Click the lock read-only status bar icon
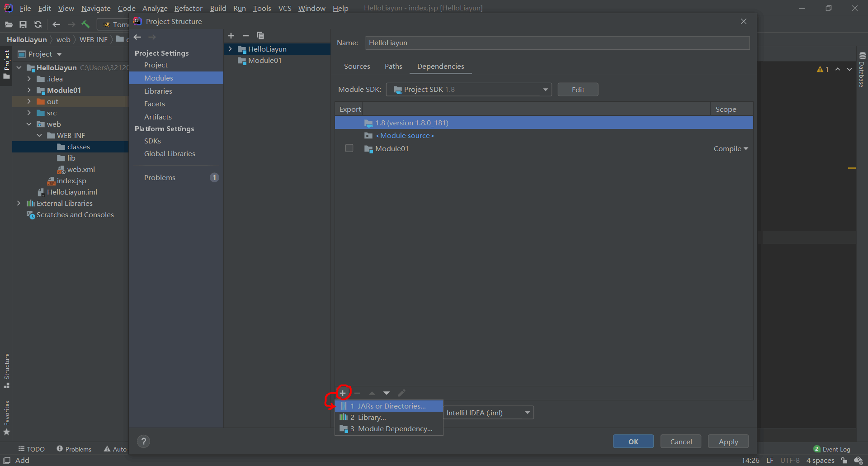 tap(844, 460)
